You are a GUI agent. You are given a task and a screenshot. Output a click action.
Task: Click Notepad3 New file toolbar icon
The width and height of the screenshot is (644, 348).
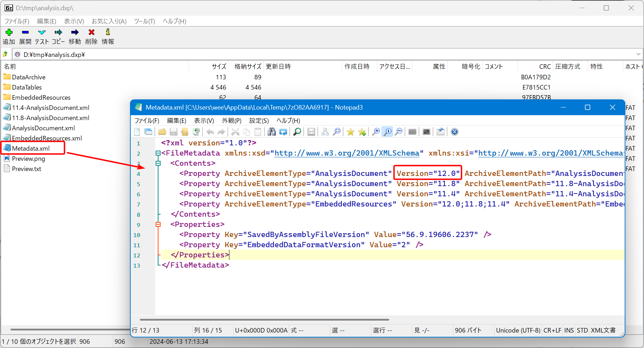pyautogui.click(x=137, y=132)
